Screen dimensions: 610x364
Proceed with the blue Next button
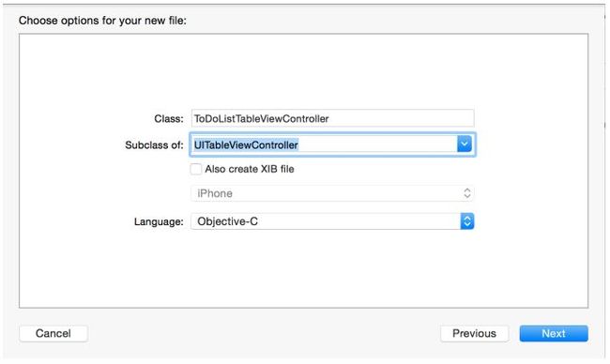554,334
